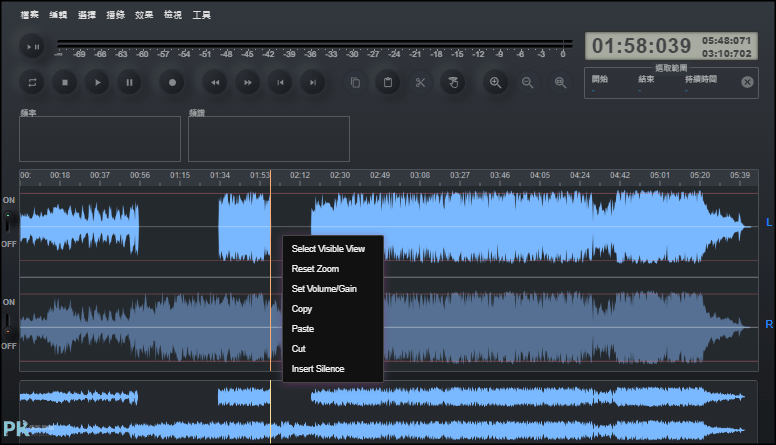Click the dB level meter bar

click(315, 44)
